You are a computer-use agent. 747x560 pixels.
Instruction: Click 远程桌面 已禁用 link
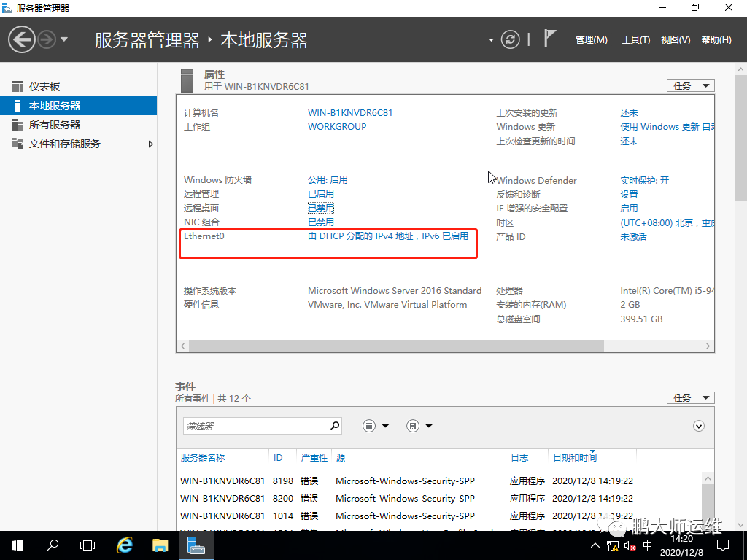[321, 208]
